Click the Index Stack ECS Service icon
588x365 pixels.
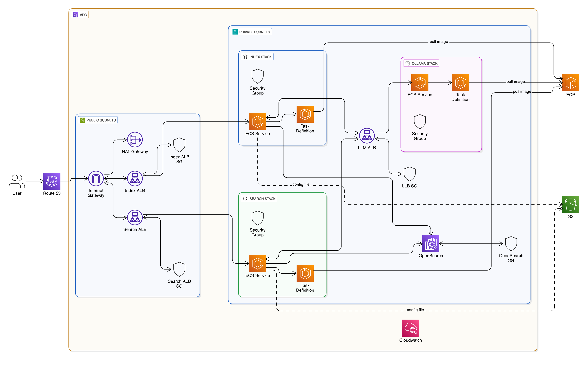pyautogui.click(x=257, y=121)
